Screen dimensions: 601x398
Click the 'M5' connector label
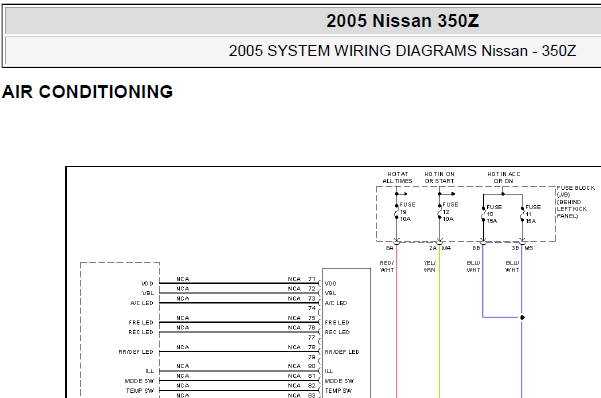pos(529,248)
